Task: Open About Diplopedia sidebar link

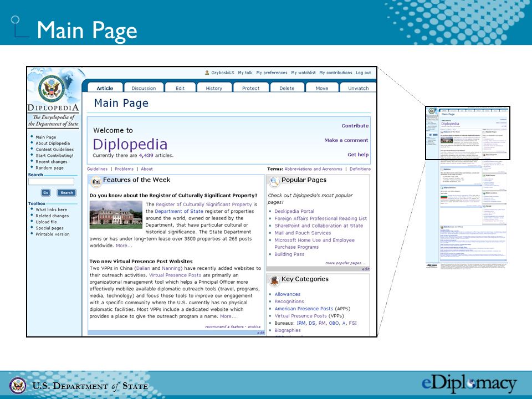Action: pos(53,143)
